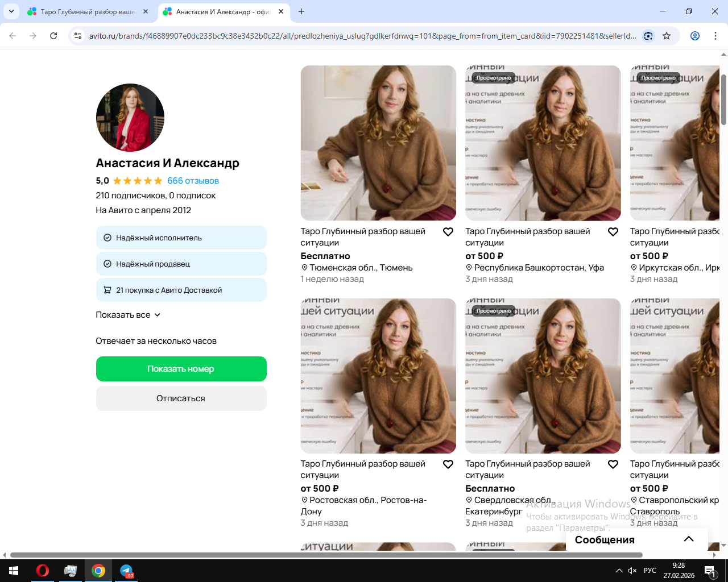This screenshot has height=582, width=728.
Task: Click the Бесплатно price of the Тюмень listing
Action: 325,256
